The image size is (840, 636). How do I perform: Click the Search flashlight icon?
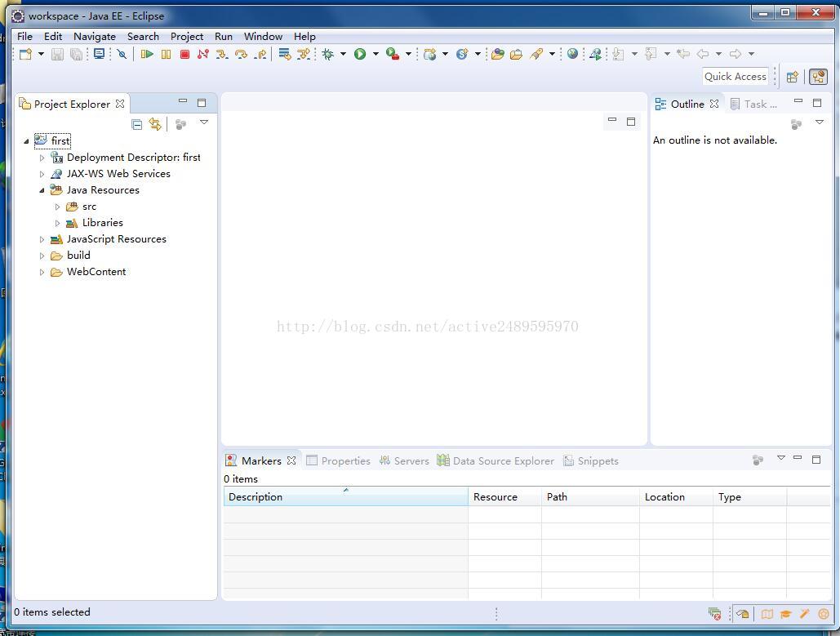tap(536, 54)
